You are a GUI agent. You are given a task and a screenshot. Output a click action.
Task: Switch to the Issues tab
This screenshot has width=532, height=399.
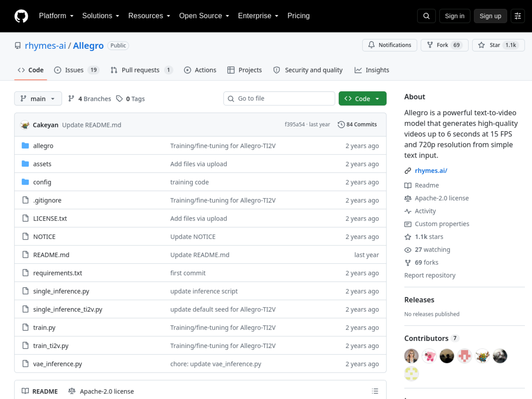pyautogui.click(x=77, y=70)
